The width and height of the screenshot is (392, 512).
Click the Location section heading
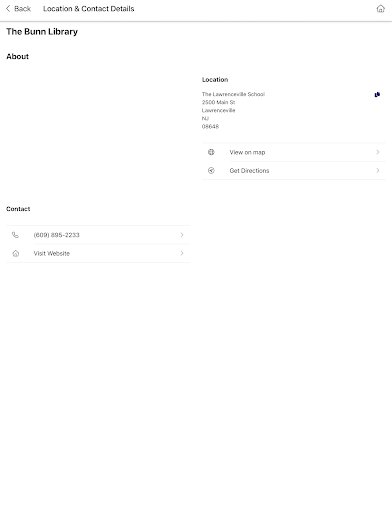click(x=215, y=80)
